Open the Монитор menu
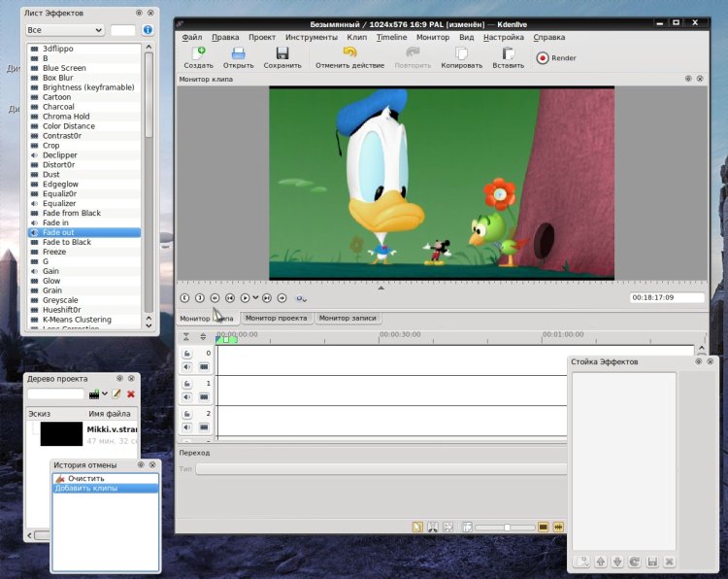Image resolution: width=728 pixels, height=579 pixels. [x=433, y=37]
